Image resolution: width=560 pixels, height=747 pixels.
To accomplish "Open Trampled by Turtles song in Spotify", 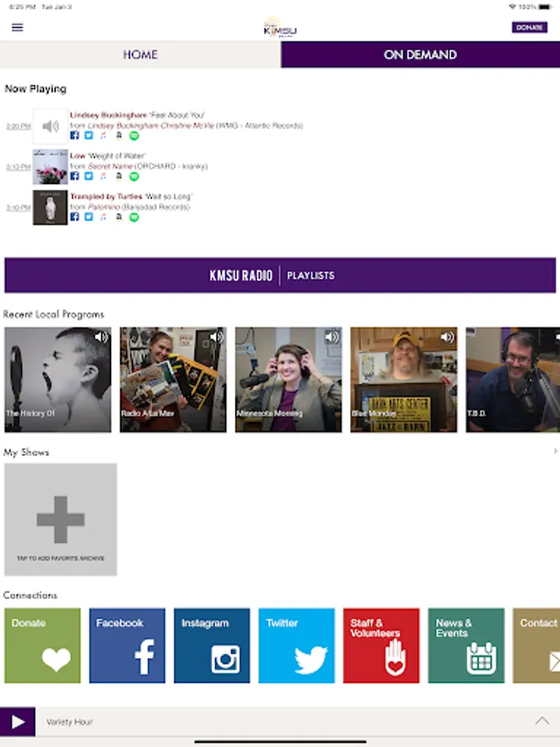I will 134,217.
